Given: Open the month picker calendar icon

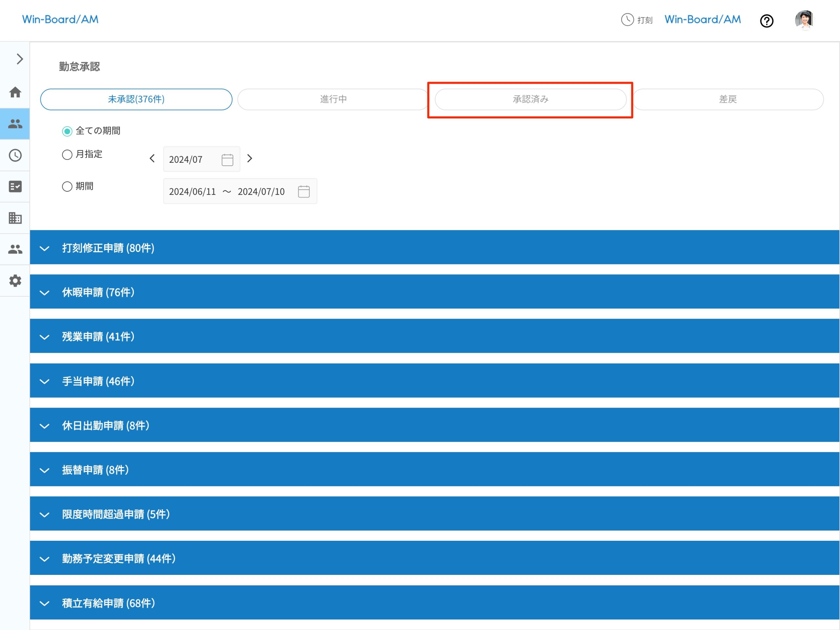Looking at the screenshot, I should pos(227,159).
